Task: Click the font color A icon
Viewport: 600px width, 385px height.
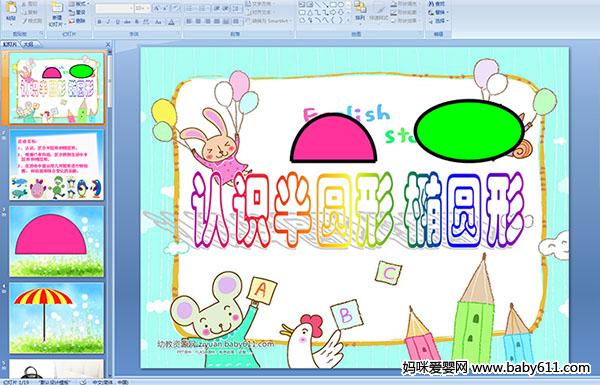Action: (x=171, y=22)
